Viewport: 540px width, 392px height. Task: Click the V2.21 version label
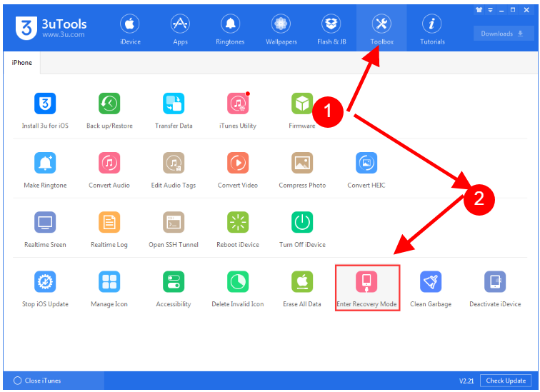click(x=466, y=381)
